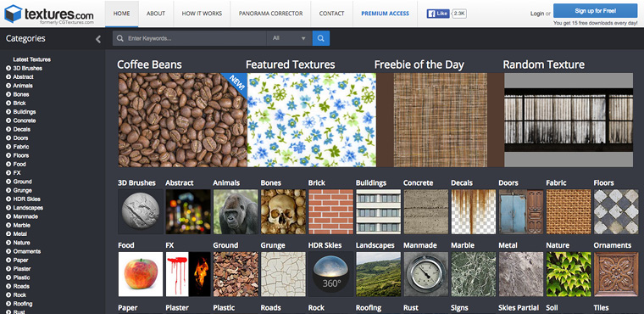Open the Random Texture image
Image resolution: width=644 pixels, height=314 pixels.
pyautogui.click(x=569, y=120)
